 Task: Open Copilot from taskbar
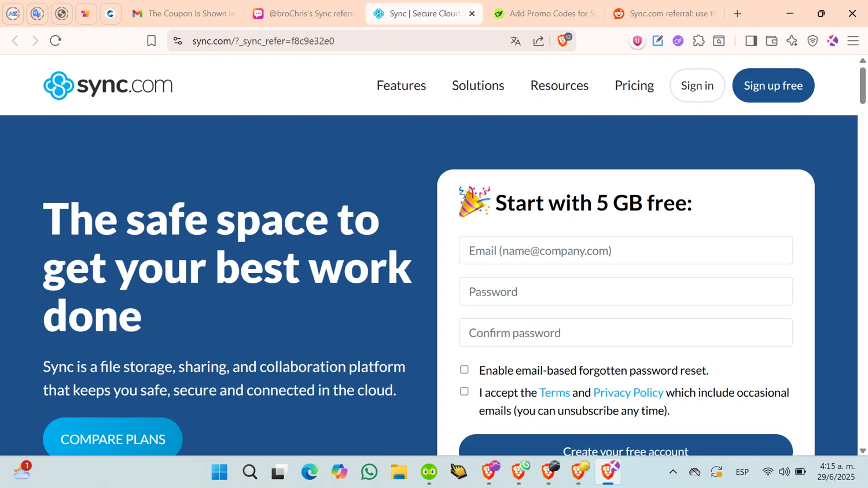(x=340, y=472)
